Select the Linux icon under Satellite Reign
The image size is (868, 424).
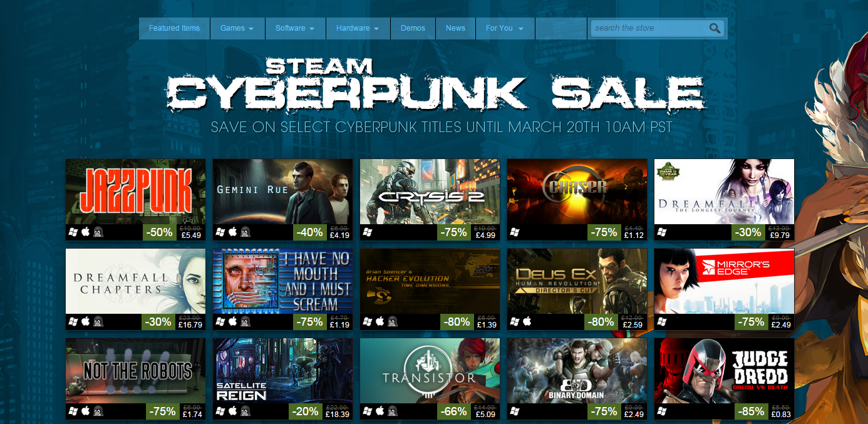(x=245, y=411)
